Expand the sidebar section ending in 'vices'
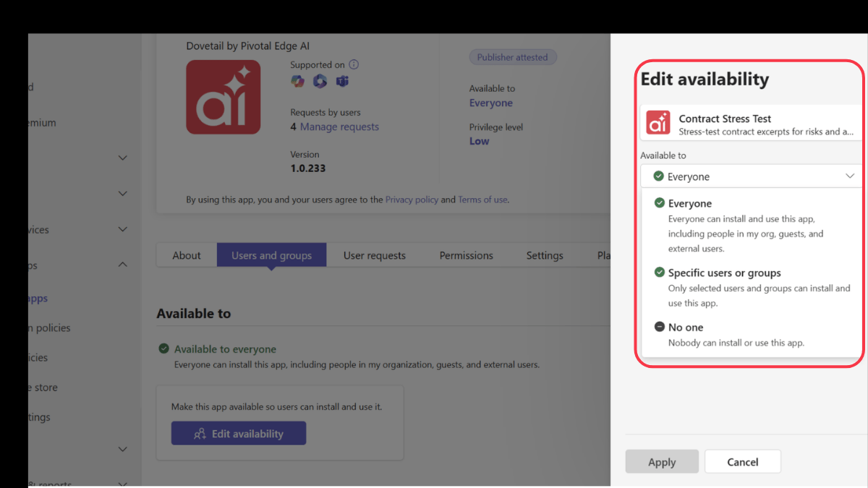 [122, 230]
